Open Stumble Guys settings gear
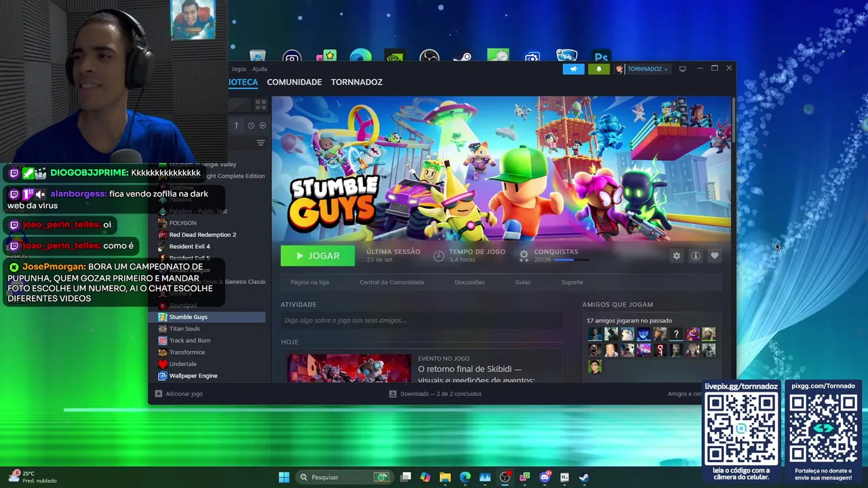 pyautogui.click(x=676, y=256)
